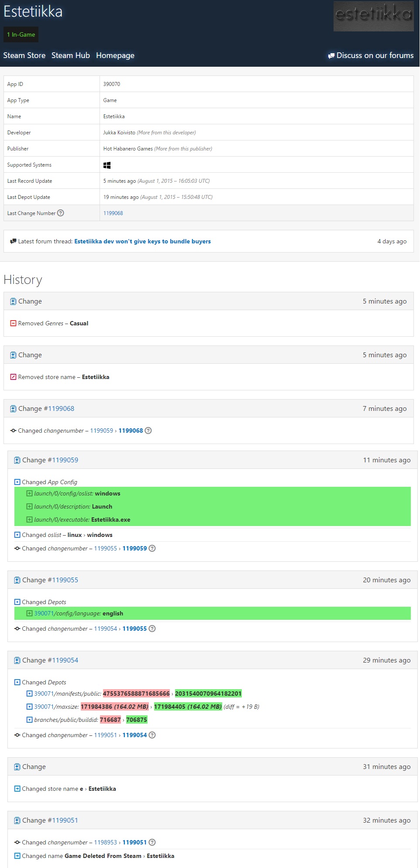The image size is (420, 868).
Task: Click icon beside Changed store name e
Action: click(x=17, y=789)
